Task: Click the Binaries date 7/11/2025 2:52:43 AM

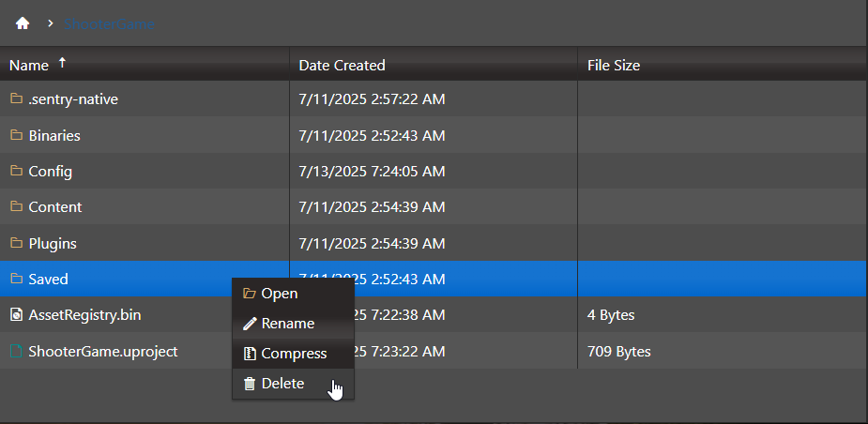Action: click(x=372, y=136)
